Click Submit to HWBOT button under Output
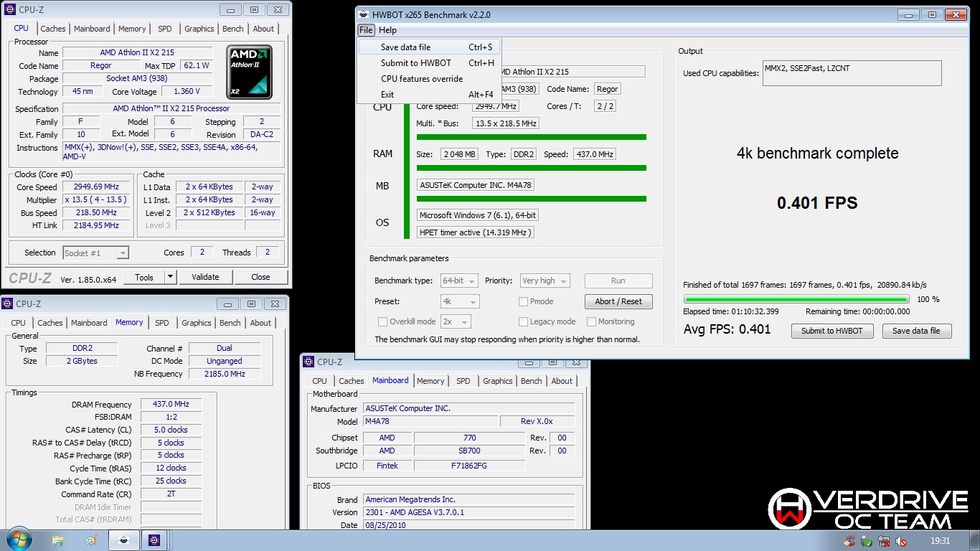This screenshot has height=551, width=980. 832,331
